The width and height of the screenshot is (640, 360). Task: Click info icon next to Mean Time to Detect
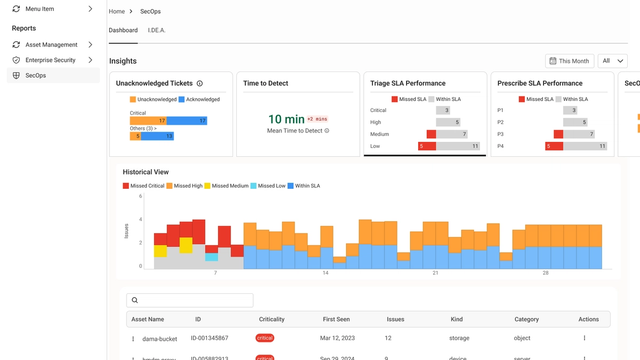point(327,131)
